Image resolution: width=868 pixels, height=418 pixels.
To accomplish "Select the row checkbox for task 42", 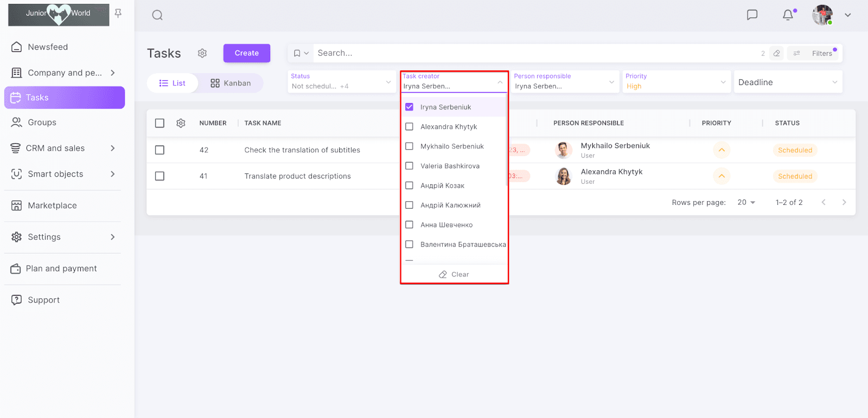I will [x=159, y=150].
